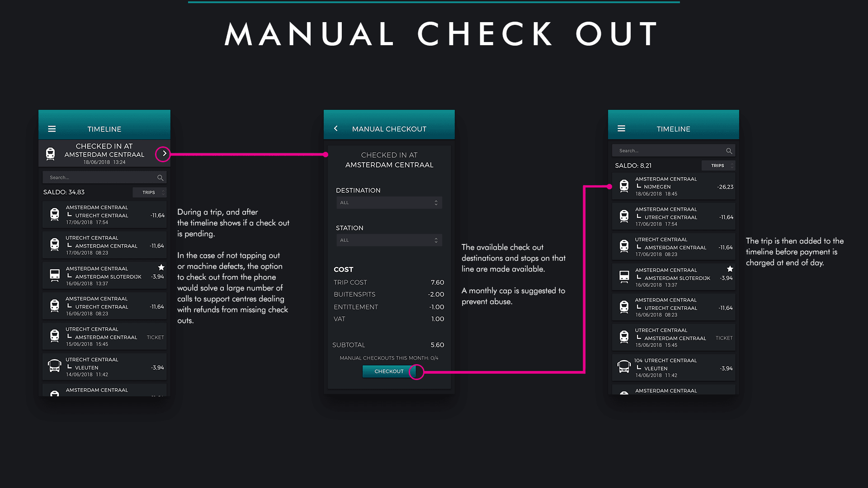Select Amsterdam Centraal to Nijmegen trip entry
868x488 pixels.
click(674, 186)
